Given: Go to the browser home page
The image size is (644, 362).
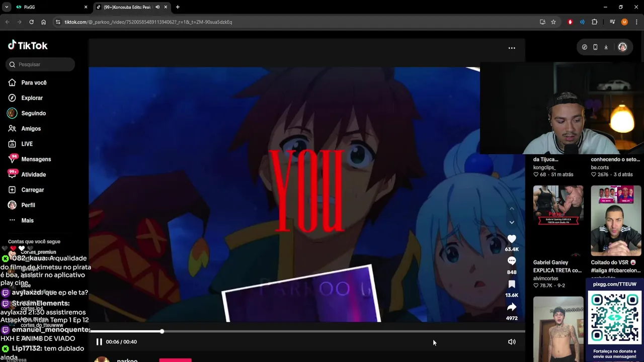Looking at the screenshot, I should pos(43,22).
